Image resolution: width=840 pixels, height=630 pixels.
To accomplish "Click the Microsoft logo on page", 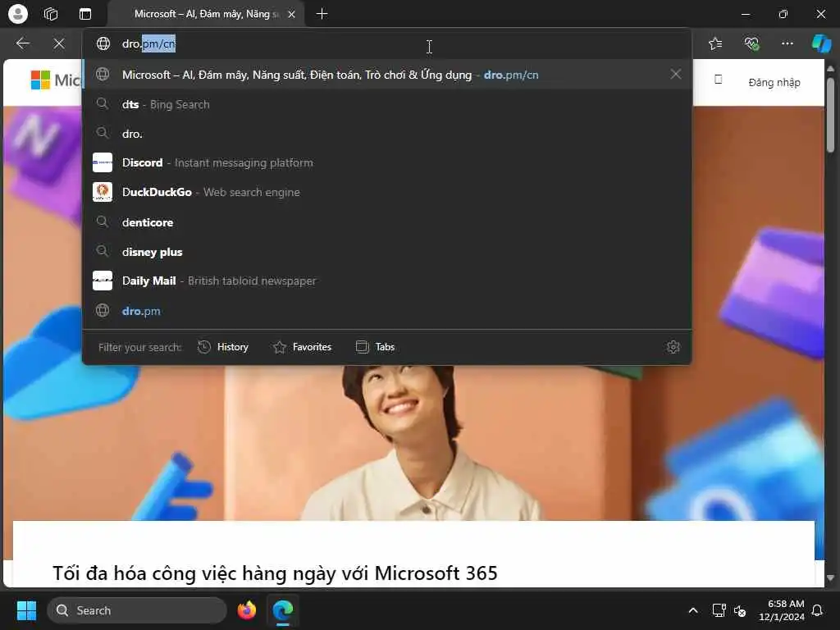I will coord(56,80).
